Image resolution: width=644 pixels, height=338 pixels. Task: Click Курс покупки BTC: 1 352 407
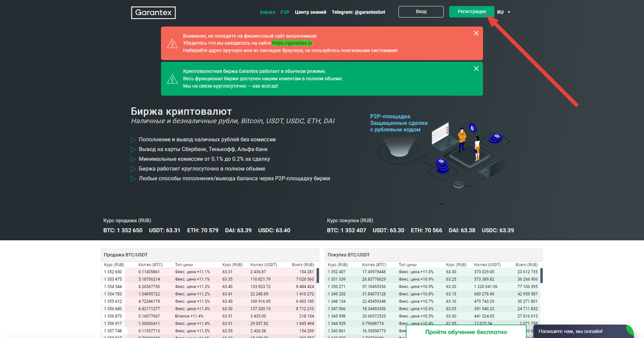347,230
